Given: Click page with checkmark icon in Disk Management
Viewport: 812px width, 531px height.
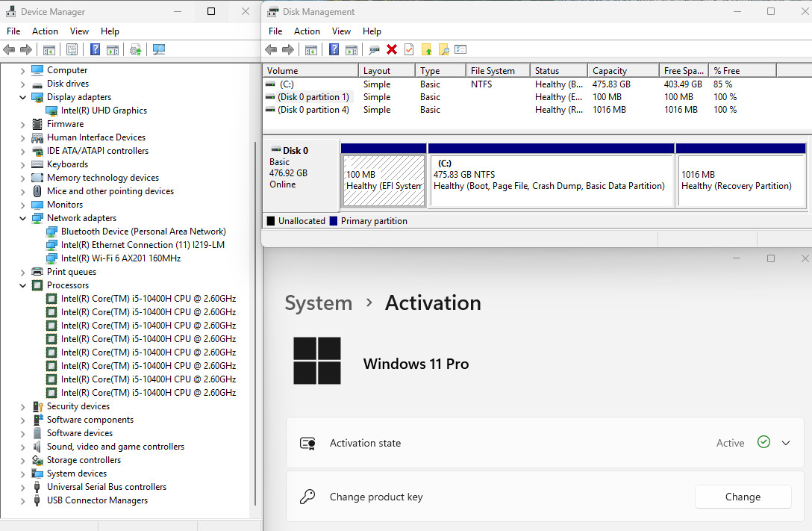Looking at the screenshot, I should pos(409,50).
